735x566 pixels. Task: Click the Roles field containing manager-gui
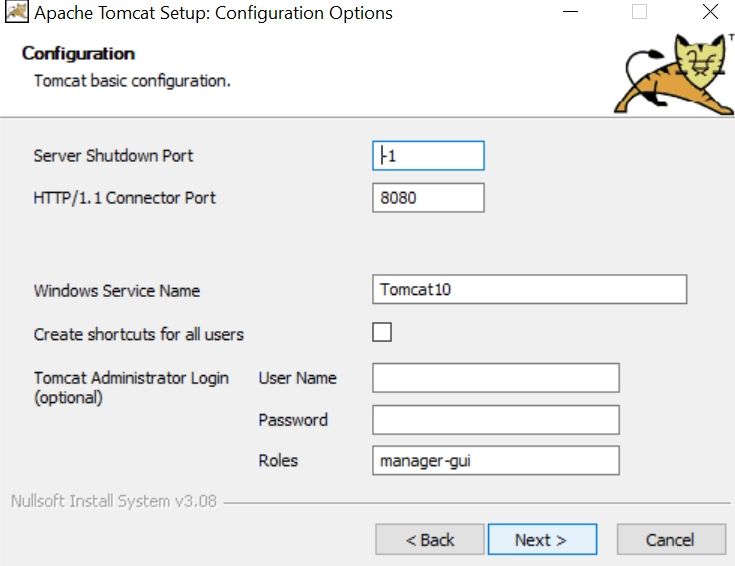pos(495,460)
